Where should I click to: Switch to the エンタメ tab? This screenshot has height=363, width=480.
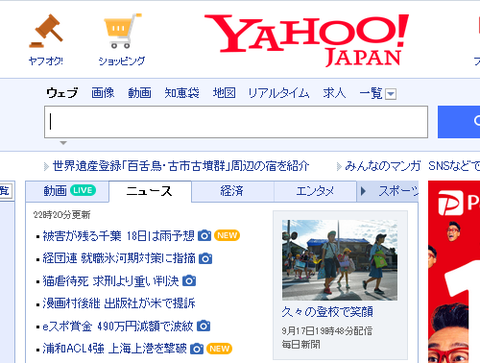pos(315,191)
